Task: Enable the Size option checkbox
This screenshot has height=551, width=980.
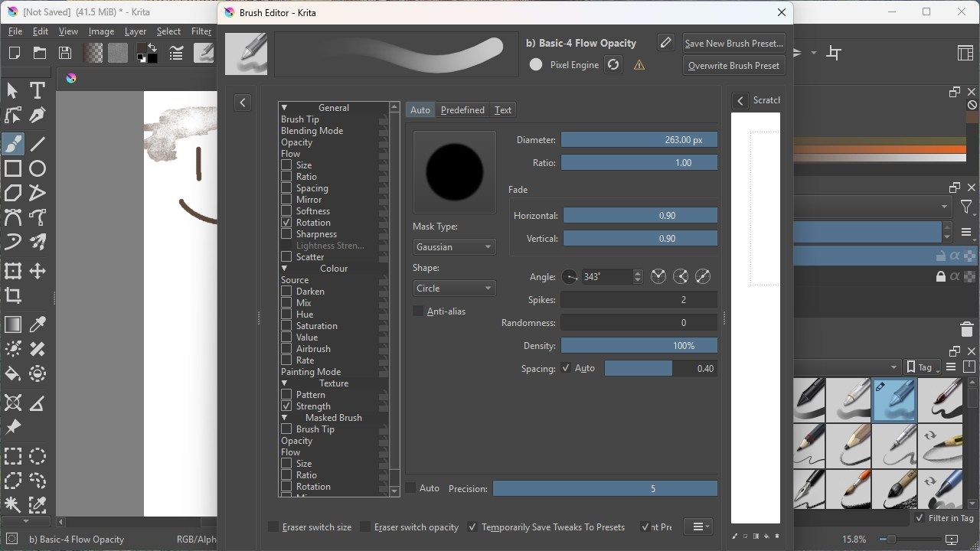Action: point(286,165)
